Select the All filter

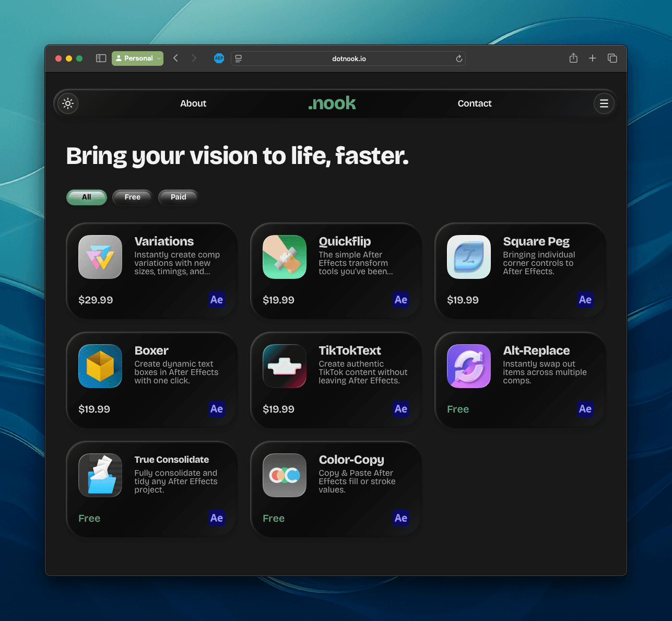pyautogui.click(x=87, y=197)
